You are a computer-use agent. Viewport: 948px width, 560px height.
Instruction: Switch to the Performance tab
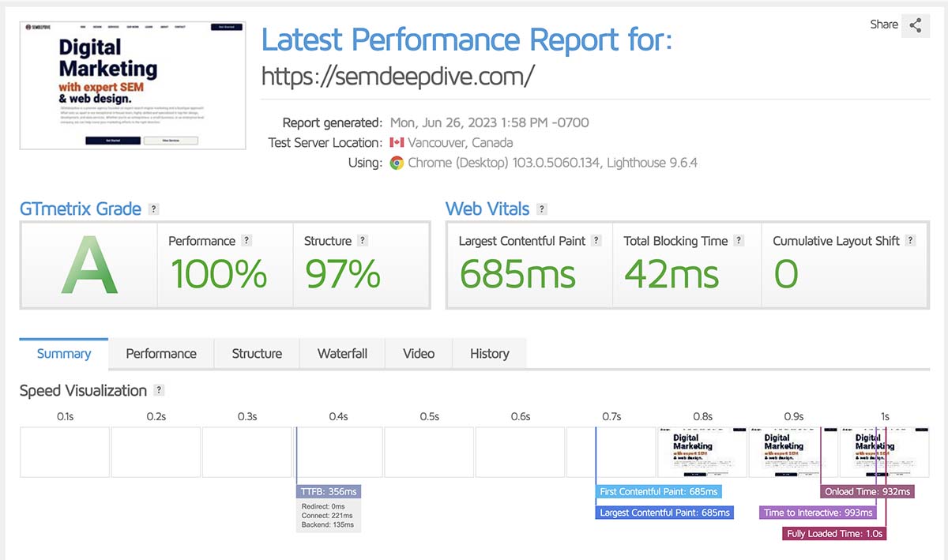click(161, 353)
